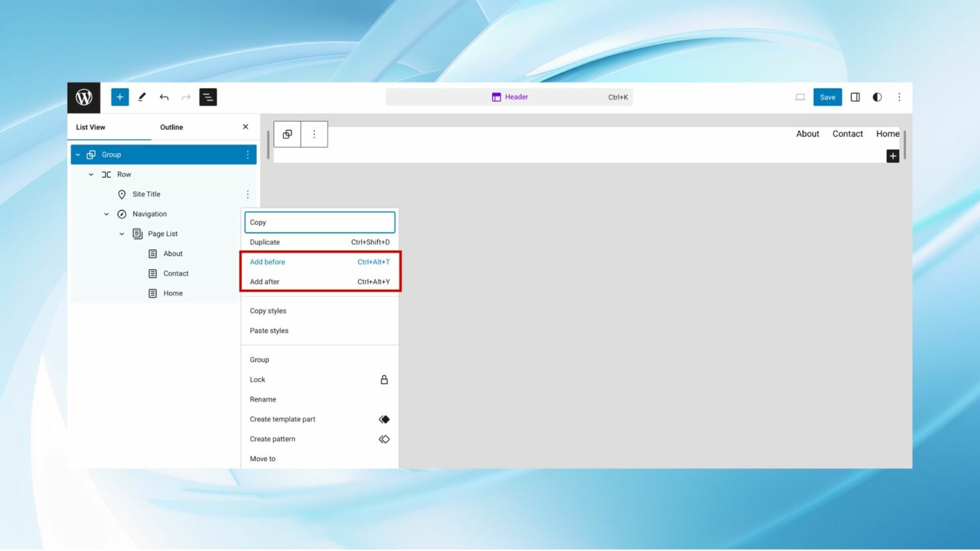The image size is (980, 551).
Task: Click the Save button
Action: point(827,97)
